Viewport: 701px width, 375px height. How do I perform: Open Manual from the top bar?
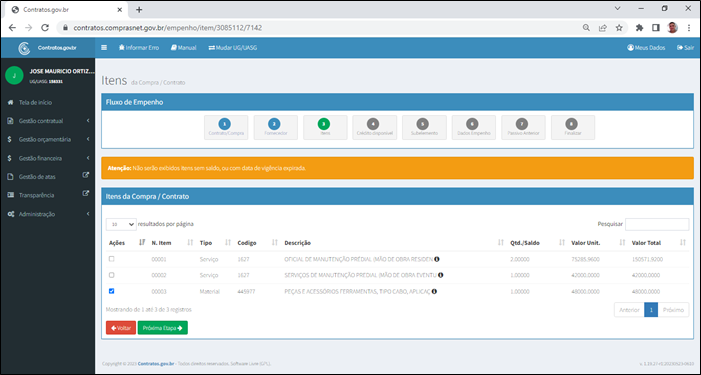[183, 47]
